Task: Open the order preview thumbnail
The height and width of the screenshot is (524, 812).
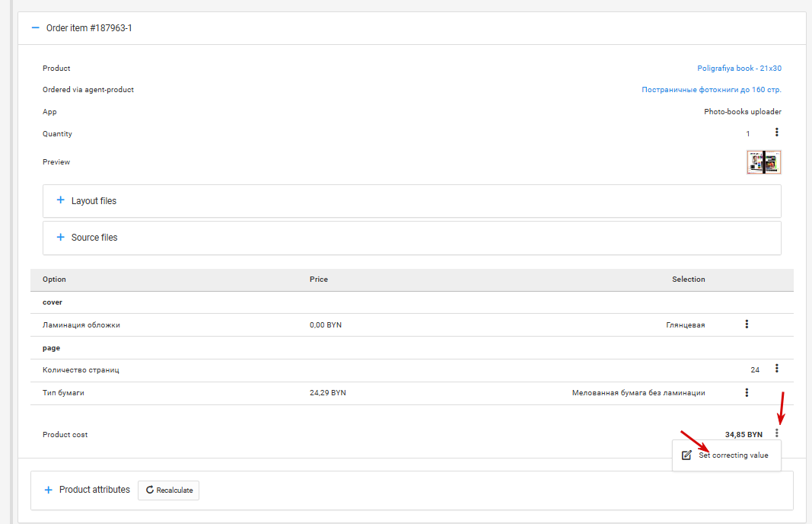Action: pos(764,162)
